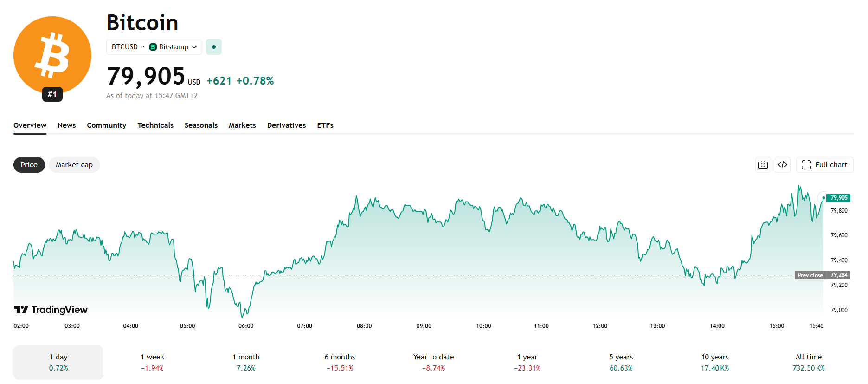Screen dimensions: 868x384
Task: Select the 1 week range
Action: tap(152, 363)
